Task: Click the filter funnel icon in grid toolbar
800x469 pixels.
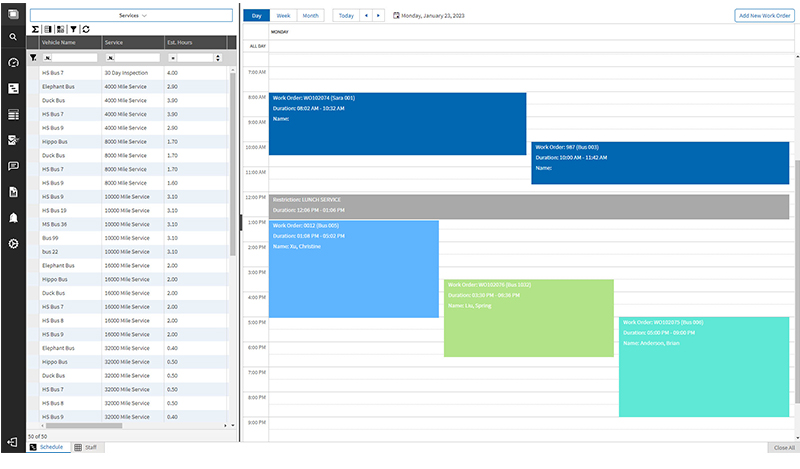Action: coord(73,29)
